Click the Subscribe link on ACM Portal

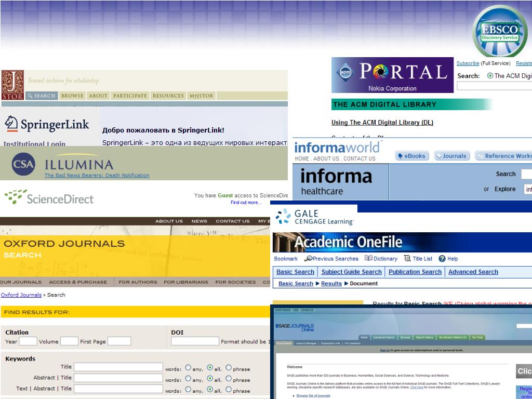point(468,63)
